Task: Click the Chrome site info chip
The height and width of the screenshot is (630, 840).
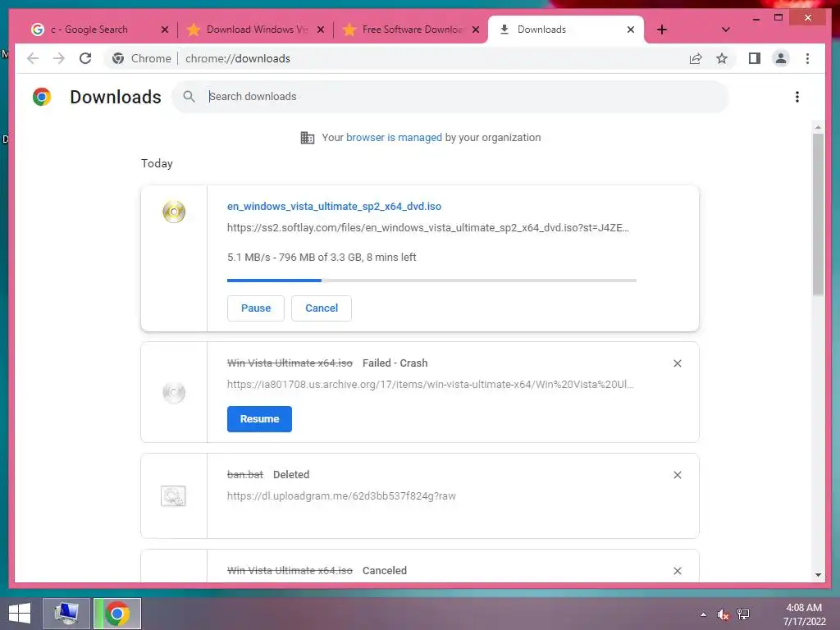Action: (x=141, y=58)
